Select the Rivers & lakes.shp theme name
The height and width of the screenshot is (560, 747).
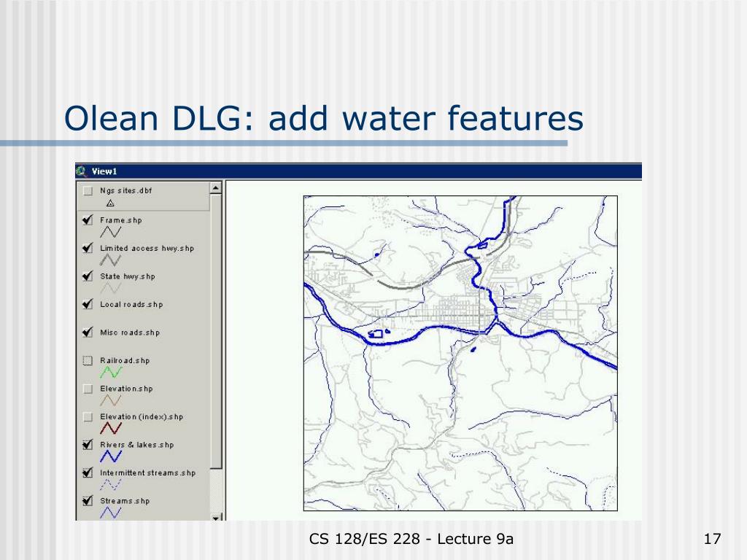136,445
